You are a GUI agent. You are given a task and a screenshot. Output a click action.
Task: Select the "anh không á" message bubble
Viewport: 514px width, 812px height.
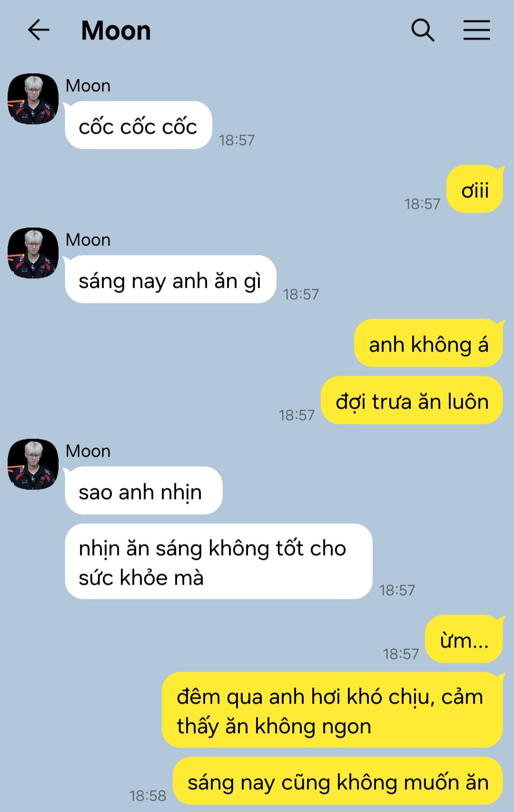428,343
